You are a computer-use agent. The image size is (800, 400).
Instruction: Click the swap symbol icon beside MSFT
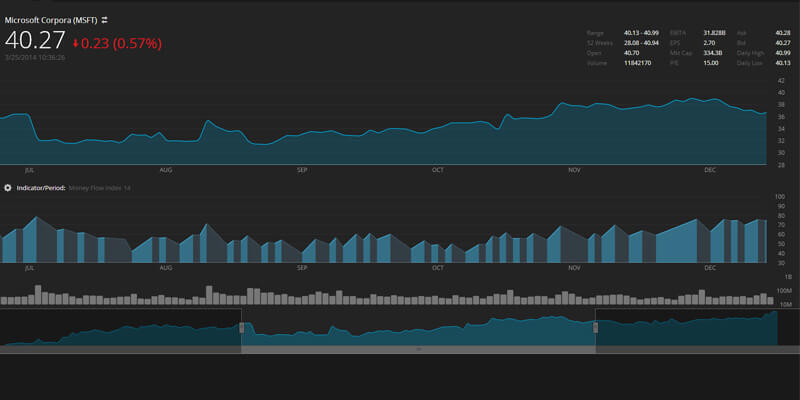105,20
